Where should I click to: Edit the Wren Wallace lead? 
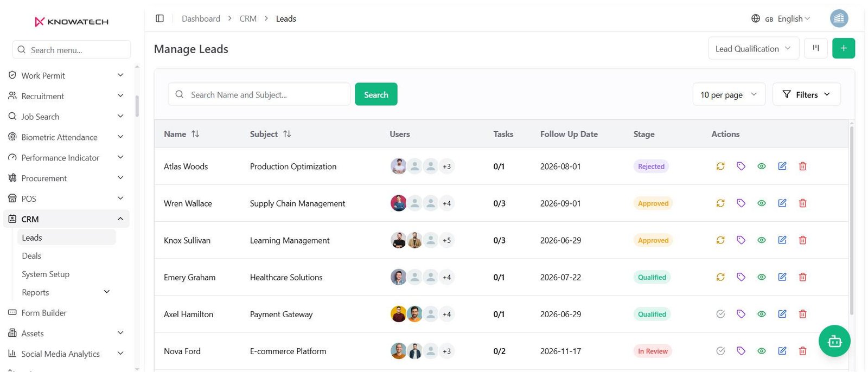click(782, 203)
